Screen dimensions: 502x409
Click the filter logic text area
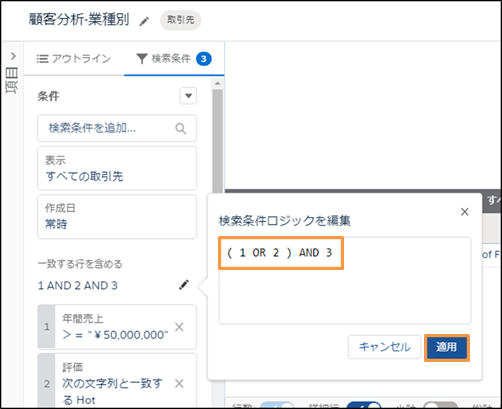pyautogui.click(x=345, y=280)
